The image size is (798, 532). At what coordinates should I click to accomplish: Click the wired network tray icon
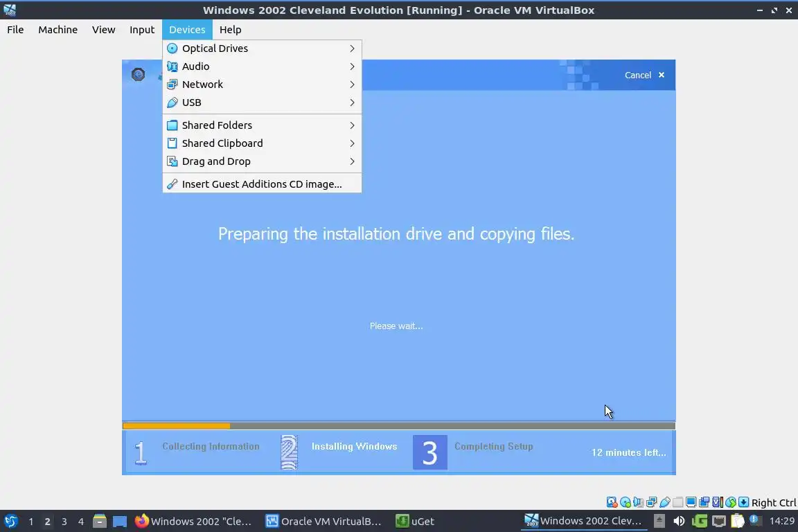click(x=718, y=521)
